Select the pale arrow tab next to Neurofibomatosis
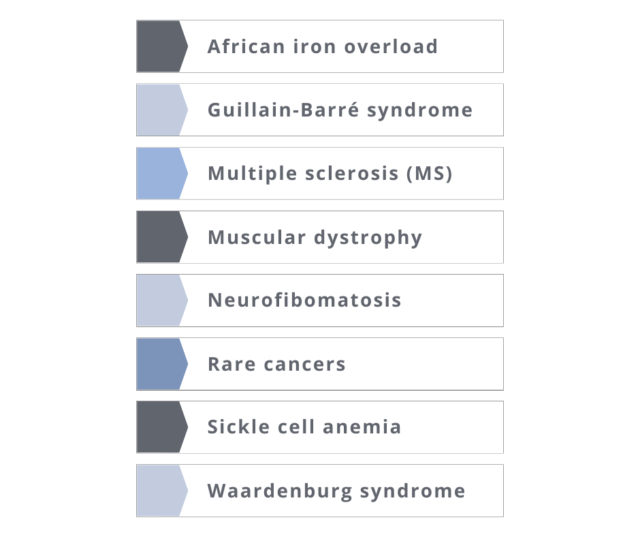 (x=161, y=300)
